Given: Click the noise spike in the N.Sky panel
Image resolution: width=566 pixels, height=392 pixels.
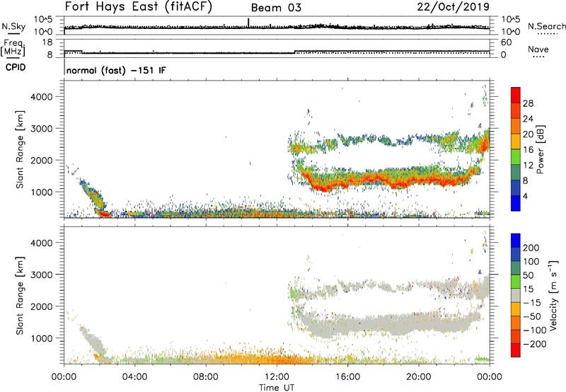Looking at the screenshot, I should click(249, 22).
